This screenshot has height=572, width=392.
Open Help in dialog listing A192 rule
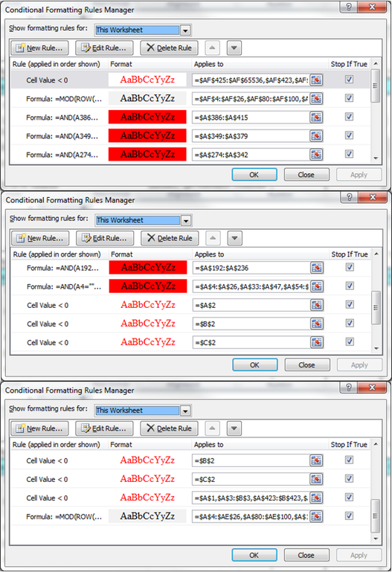coord(350,197)
